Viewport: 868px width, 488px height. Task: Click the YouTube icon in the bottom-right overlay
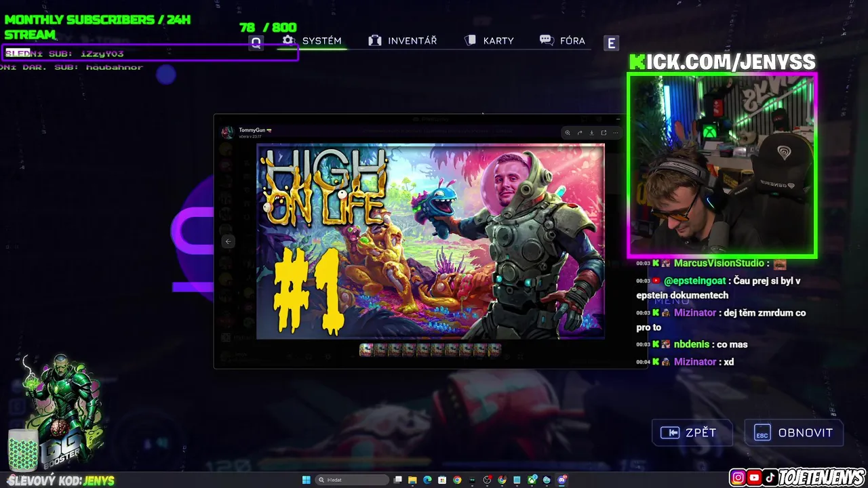pyautogui.click(x=754, y=478)
